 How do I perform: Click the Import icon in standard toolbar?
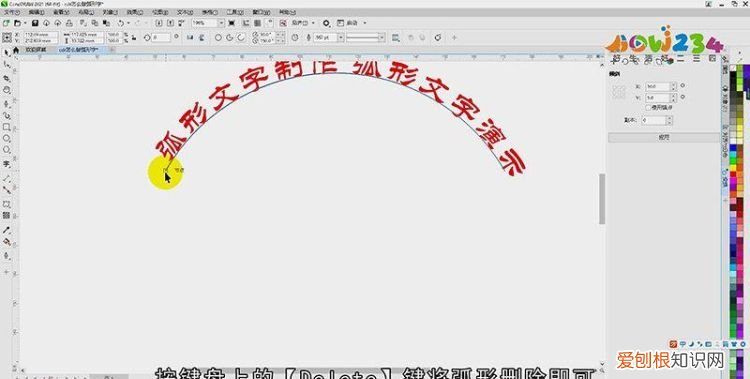158,23
